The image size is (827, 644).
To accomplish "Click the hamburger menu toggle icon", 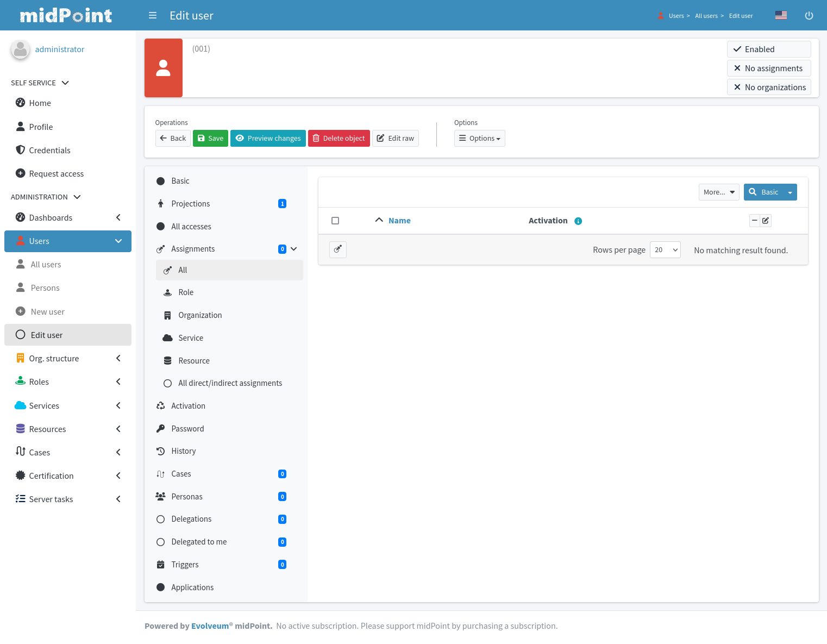I will pyautogui.click(x=153, y=16).
